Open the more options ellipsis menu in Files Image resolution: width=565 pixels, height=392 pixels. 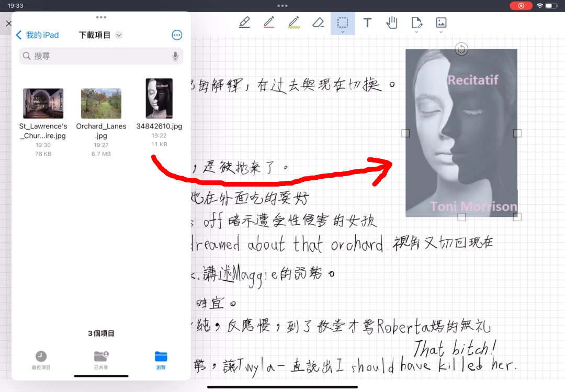click(177, 35)
